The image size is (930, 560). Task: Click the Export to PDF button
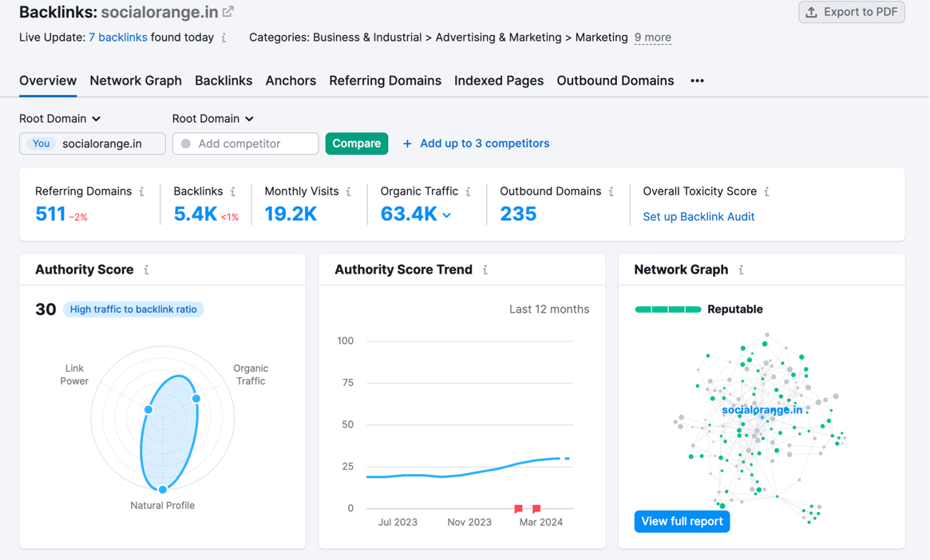coord(851,12)
